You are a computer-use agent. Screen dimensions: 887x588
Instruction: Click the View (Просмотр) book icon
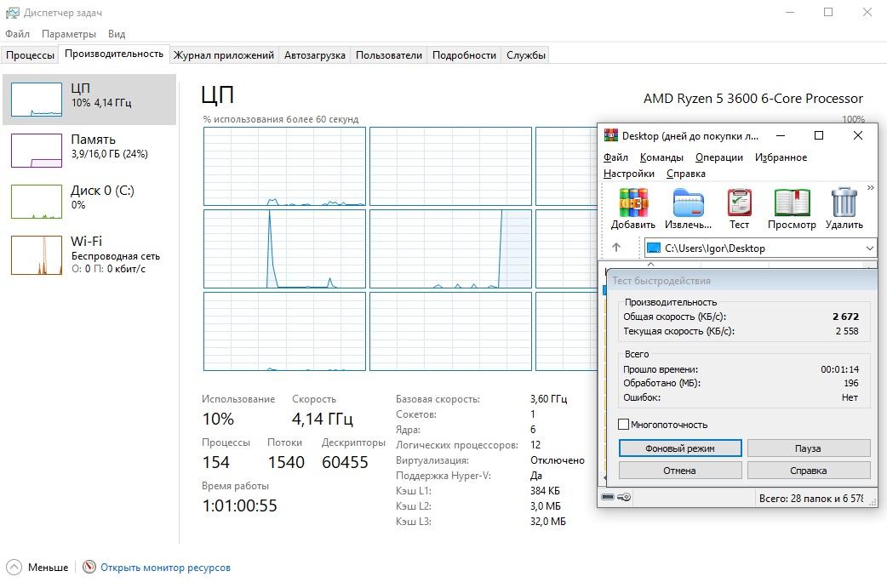[792, 203]
